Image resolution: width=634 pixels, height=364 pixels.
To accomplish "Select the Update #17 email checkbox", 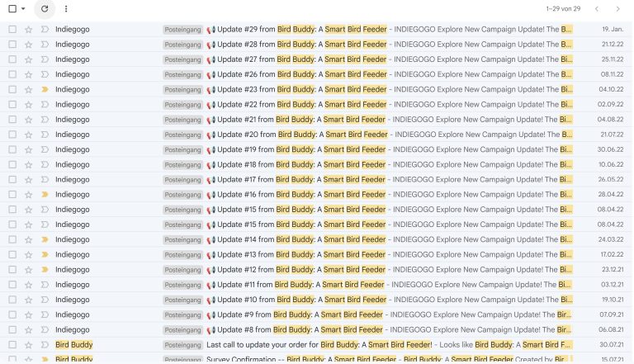I will [12, 180].
